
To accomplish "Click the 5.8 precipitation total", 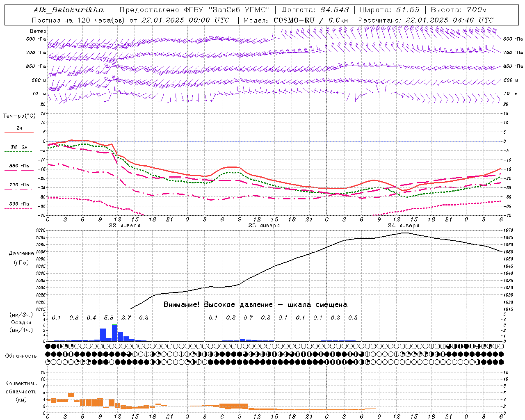I will (109, 317).
